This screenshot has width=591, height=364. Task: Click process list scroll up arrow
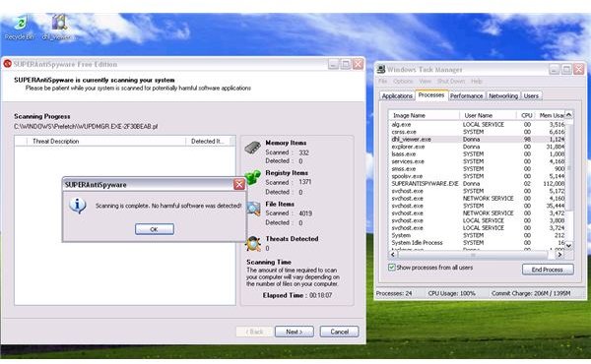568,114
